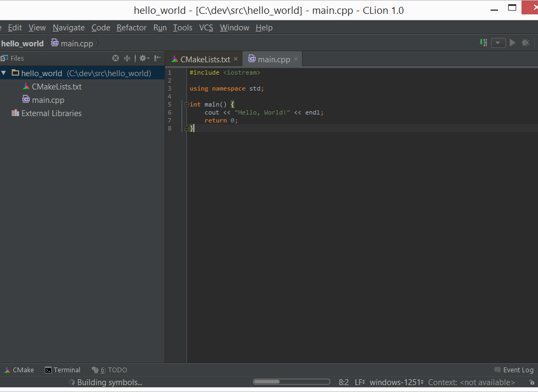This screenshot has width=538, height=392.
Task: Click the fold end marker at line 8
Action: pyautogui.click(x=186, y=128)
